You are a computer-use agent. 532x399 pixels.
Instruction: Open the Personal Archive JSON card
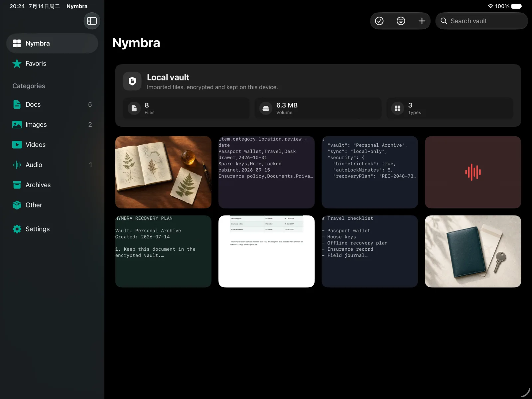(370, 172)
